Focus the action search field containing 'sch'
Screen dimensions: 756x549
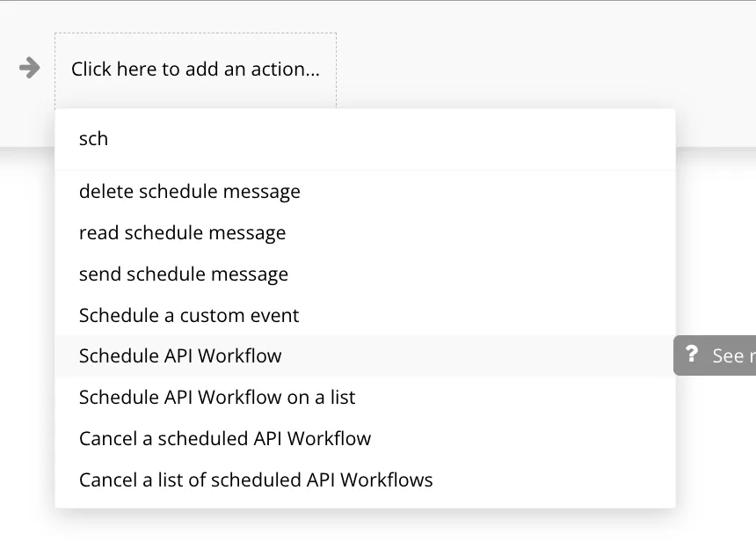[365, 139]
